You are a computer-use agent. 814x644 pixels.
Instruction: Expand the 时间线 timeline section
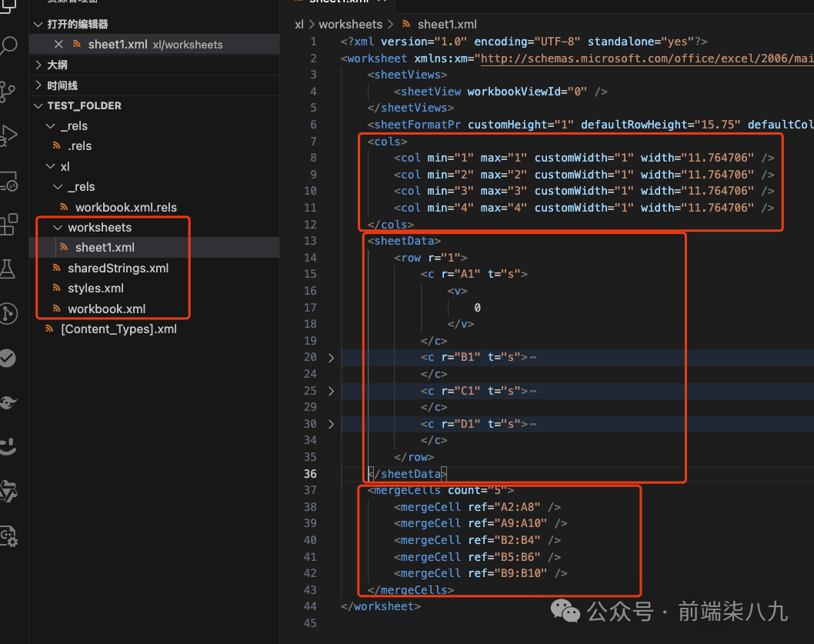[38, 85]
